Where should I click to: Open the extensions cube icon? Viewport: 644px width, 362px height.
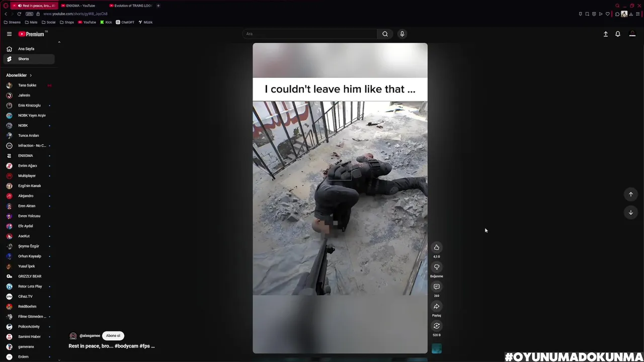tap(617, 14)
